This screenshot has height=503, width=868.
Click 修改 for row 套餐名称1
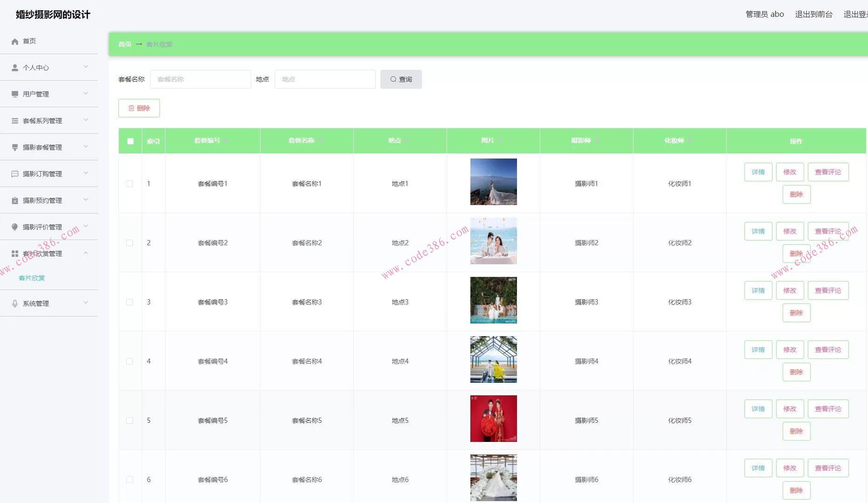click(x=790, y=172)
